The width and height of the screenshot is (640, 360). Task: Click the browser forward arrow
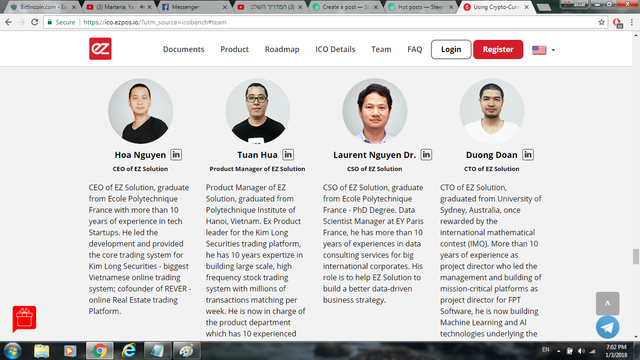click(22, 22)
